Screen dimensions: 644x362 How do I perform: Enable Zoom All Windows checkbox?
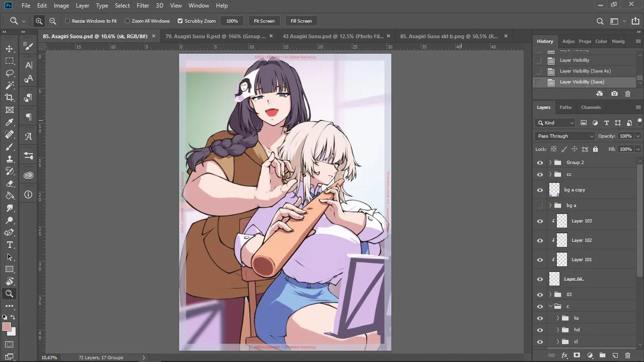pos(127,21)
